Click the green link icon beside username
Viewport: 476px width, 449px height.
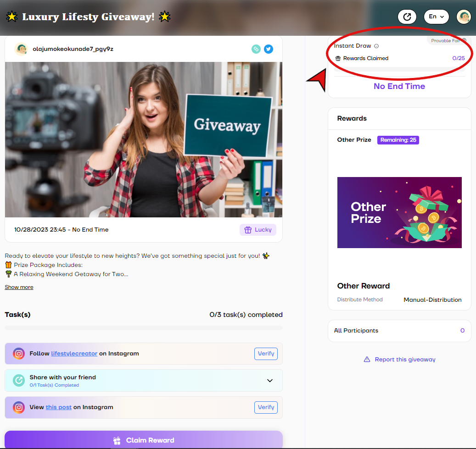point(256,49)
